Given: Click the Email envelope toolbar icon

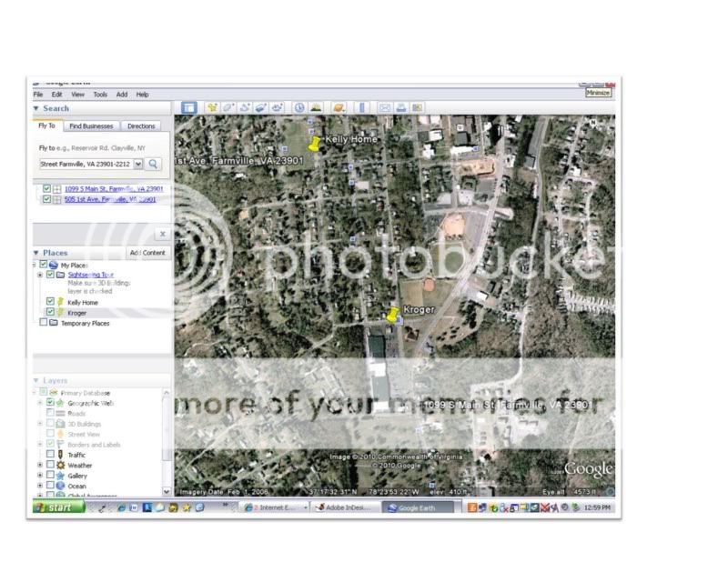Looking at the screenshot, I should (x=384, y=107).
